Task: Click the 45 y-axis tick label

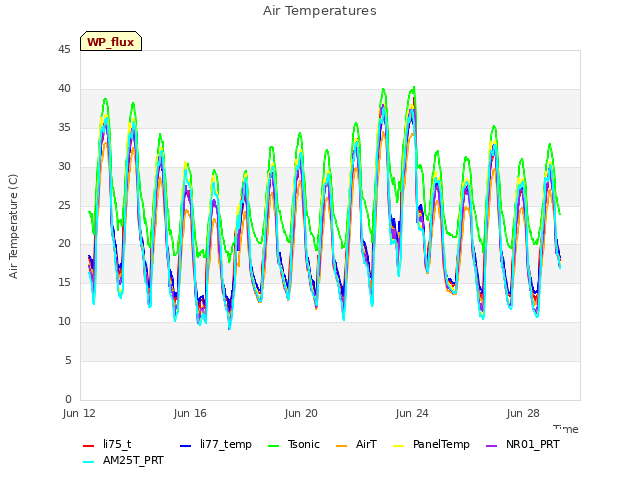Action: pos(64,50)
